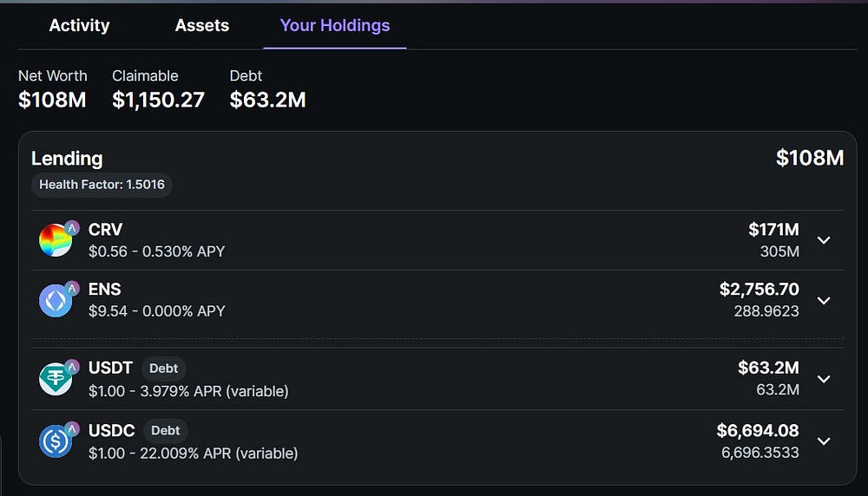
Task: Click the Debt tag beside USDC
Action: (165, 430)
